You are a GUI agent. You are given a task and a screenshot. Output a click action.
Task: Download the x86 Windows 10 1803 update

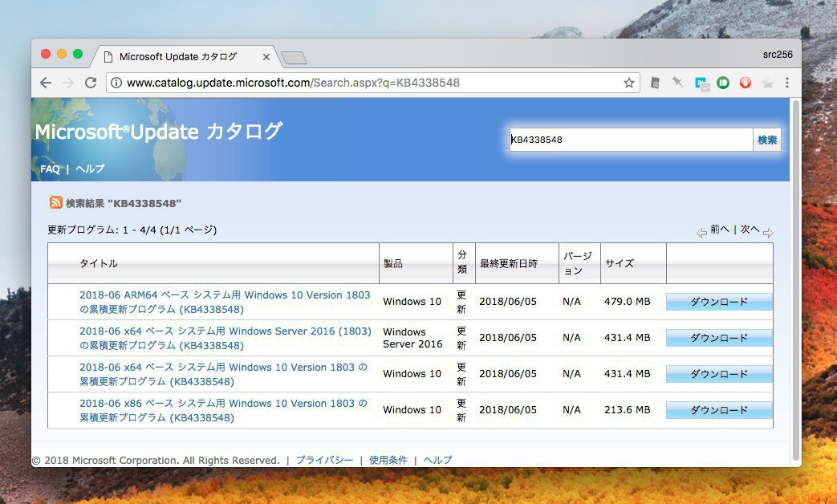click(x=719, y=410)
